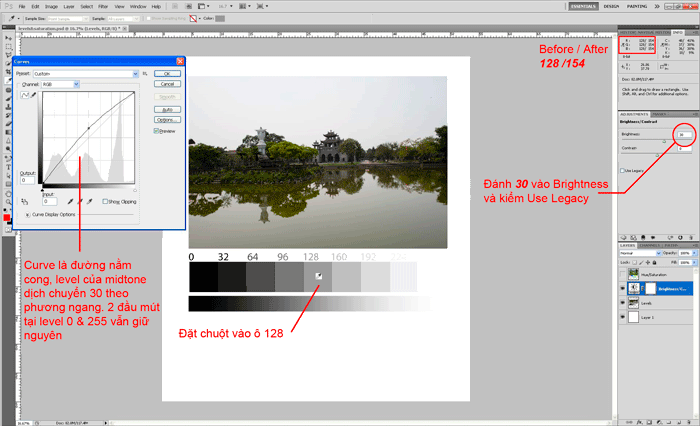Viewport: 700px width, 426px height.
Task: Toggle the Preview checkbox in Curves
Action: pos(156,131)
